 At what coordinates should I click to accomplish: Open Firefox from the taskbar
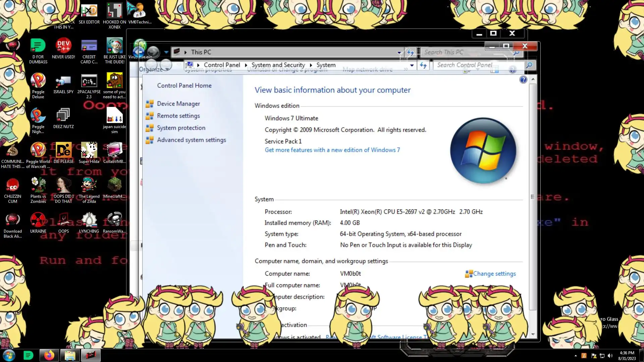49,355
